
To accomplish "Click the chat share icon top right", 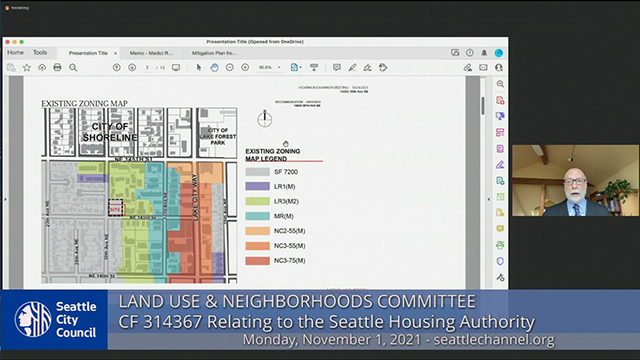I will [455, 53].
